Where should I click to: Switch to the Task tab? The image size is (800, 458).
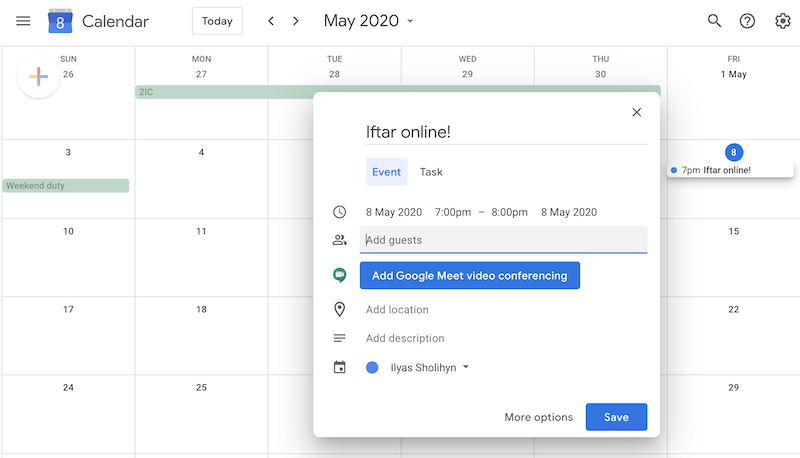pos(431,172)
